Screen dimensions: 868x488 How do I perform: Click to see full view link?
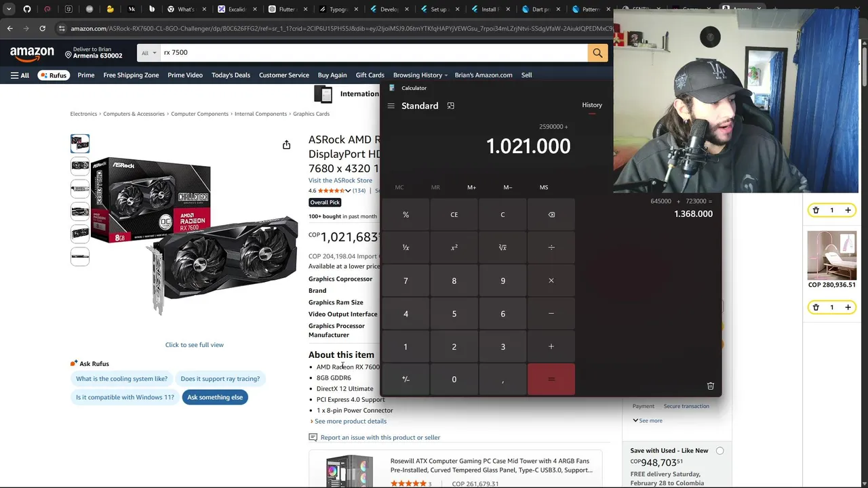click(195, 345)
